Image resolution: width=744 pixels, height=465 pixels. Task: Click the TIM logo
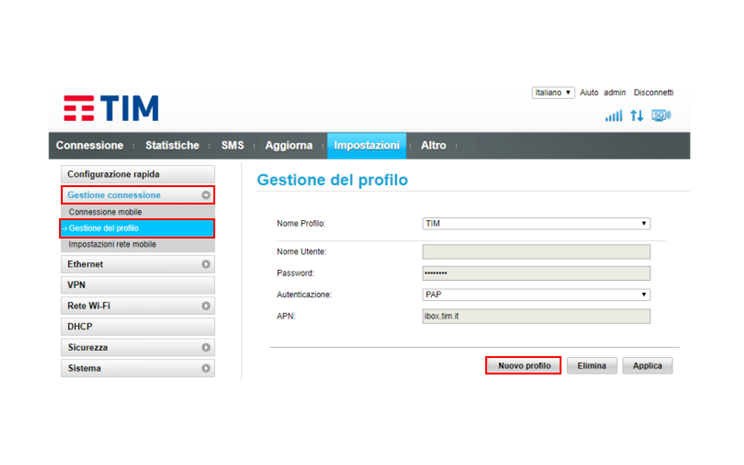click(111, 108)
